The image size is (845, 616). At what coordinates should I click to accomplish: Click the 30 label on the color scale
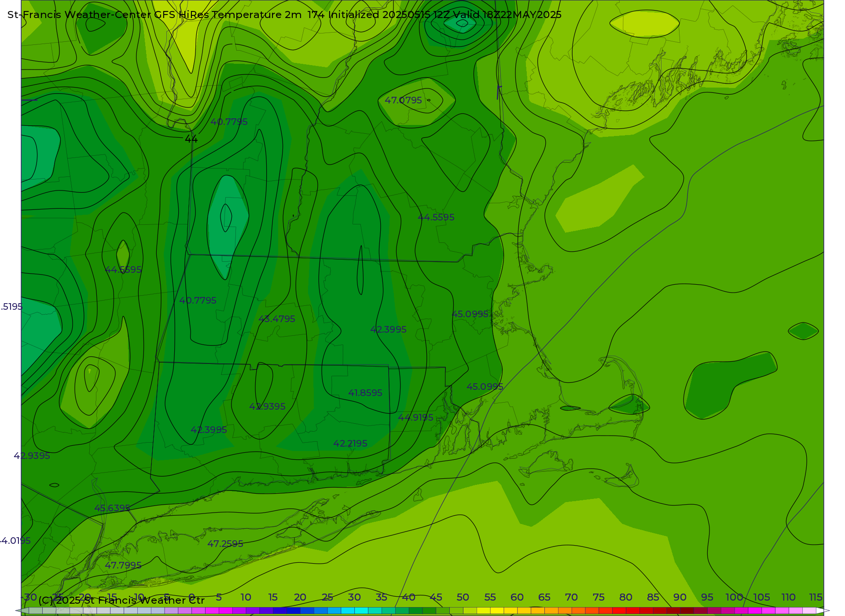[x=354, y=598]
